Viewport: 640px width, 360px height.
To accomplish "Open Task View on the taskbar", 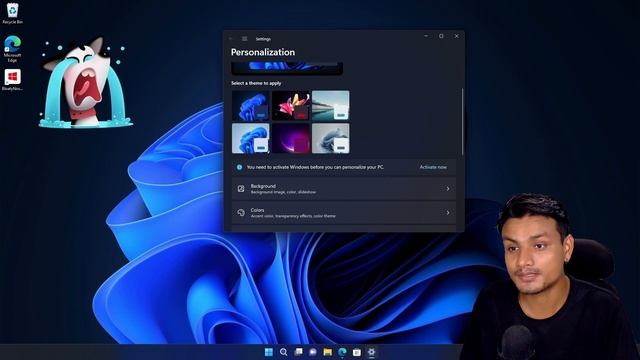I will [298, 352].
